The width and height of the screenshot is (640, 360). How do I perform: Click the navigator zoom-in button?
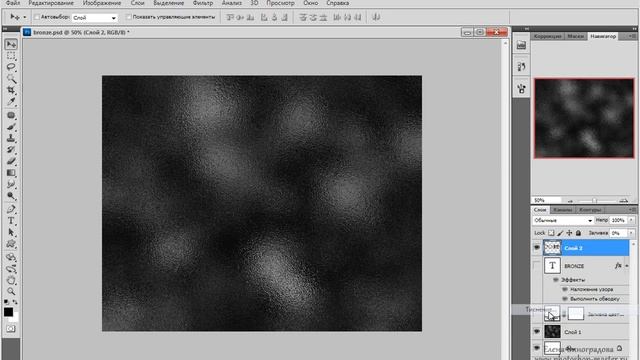tap(623, 200)
